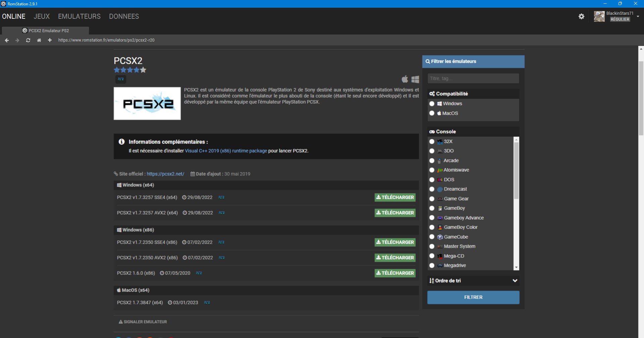
Task: Select the 32X console option
Action: 432,142
